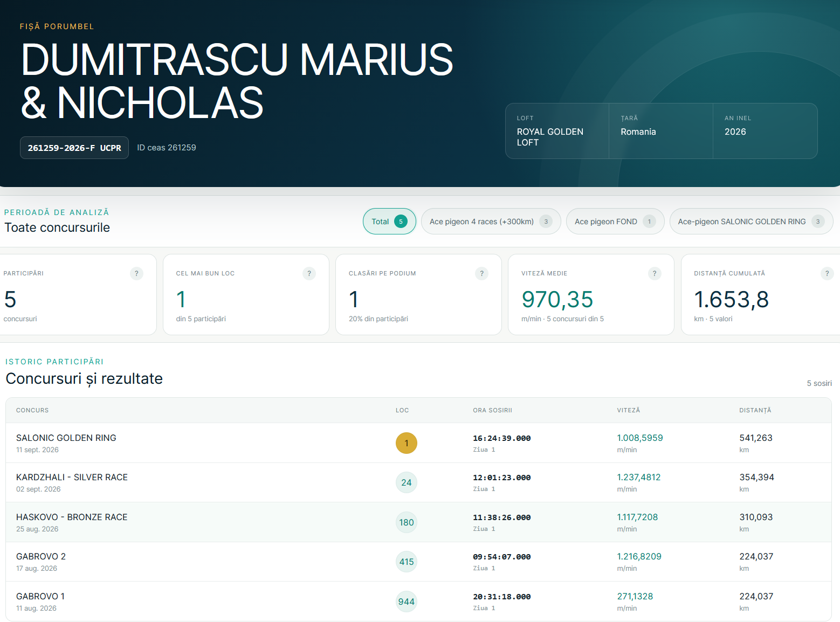Screen dimensions: 840x622
Task: Click ring year 2026 value
Action: click(x=735, y=132)
